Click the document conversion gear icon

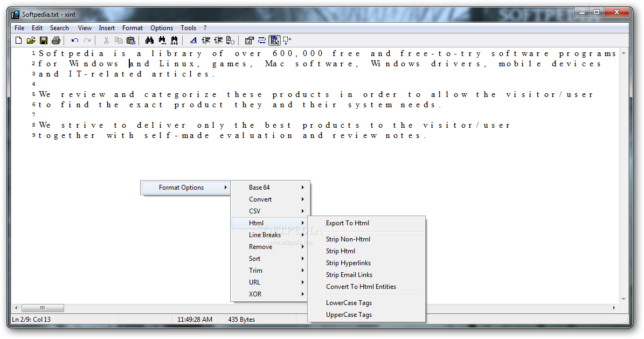pyautogui.click(x=231, y=40)
